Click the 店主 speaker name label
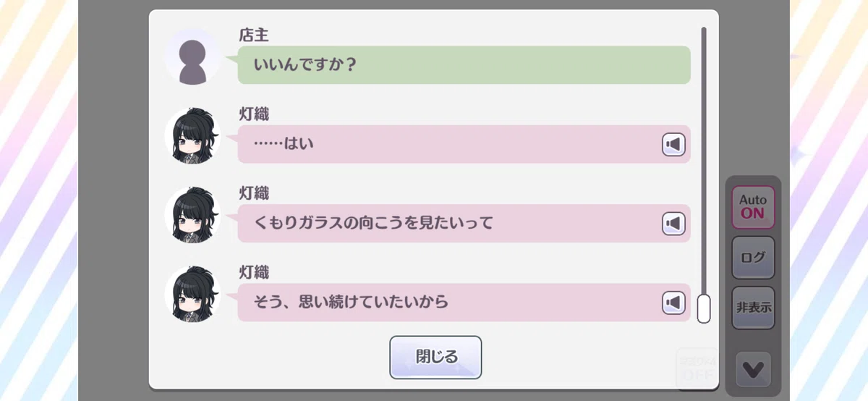This screenshot has height=401, width=868. [254, 35]
